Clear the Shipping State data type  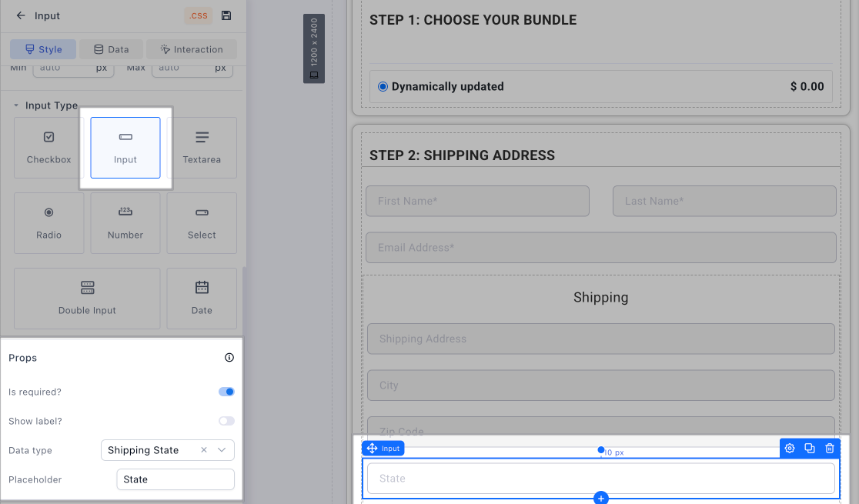point(204,450)
